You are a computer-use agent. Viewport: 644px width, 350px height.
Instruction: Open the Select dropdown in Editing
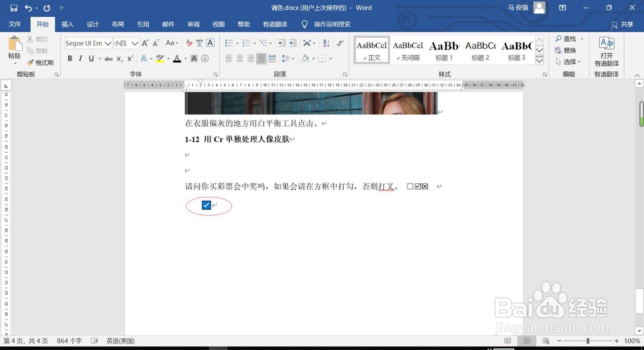point(569,62)
